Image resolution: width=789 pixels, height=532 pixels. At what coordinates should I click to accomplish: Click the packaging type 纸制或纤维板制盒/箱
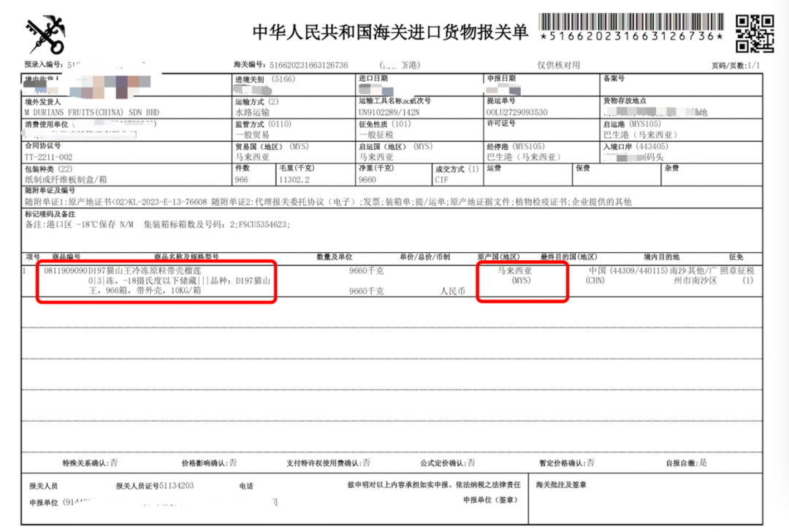[x=66, y=180]
